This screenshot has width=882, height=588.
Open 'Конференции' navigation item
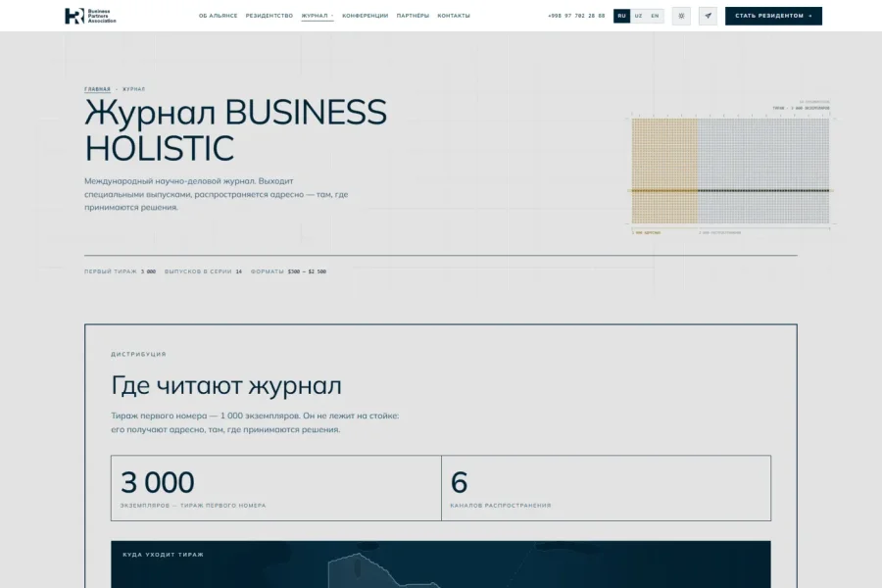pos(366,16)
